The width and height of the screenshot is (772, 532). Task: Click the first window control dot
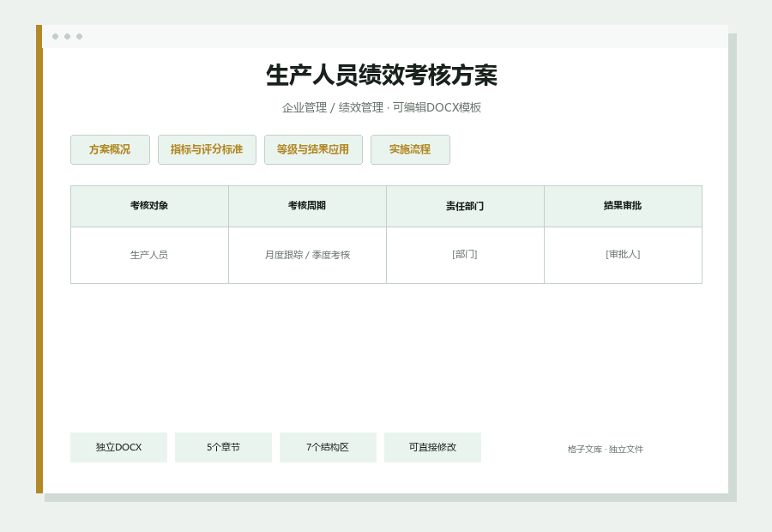55,36
